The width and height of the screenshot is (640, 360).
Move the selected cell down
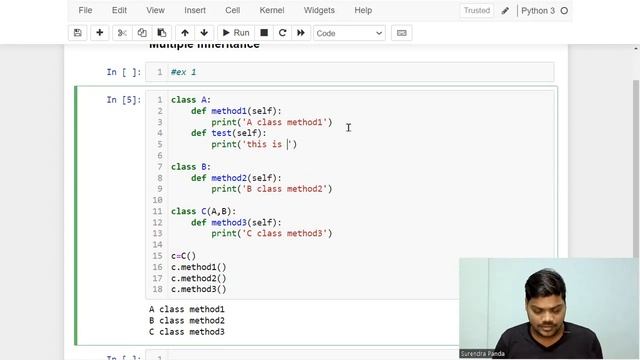click(x=204, y=33)
